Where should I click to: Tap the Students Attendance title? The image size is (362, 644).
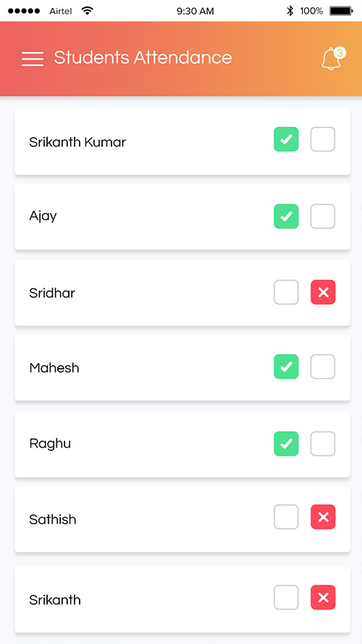click(x=143, y=57)
